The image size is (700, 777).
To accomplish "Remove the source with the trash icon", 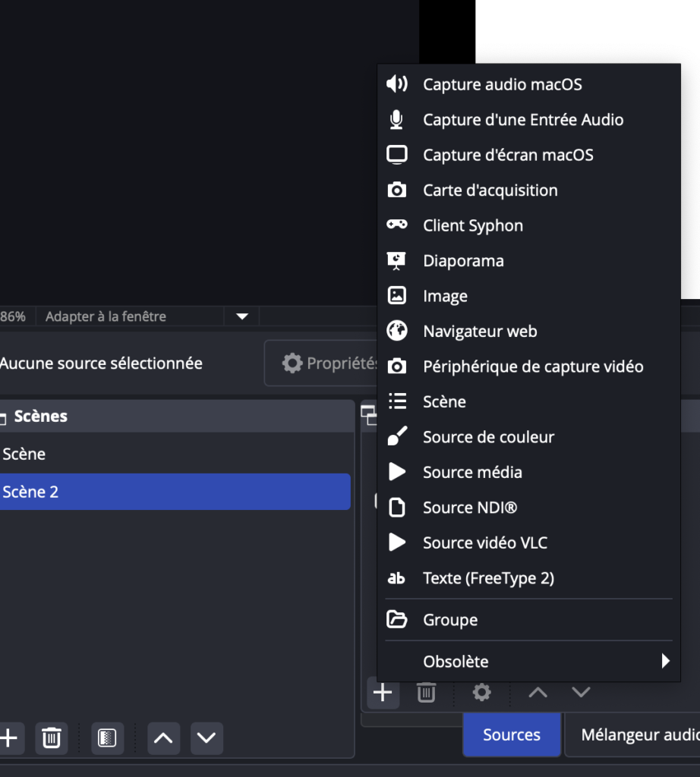I will (426, 692).
